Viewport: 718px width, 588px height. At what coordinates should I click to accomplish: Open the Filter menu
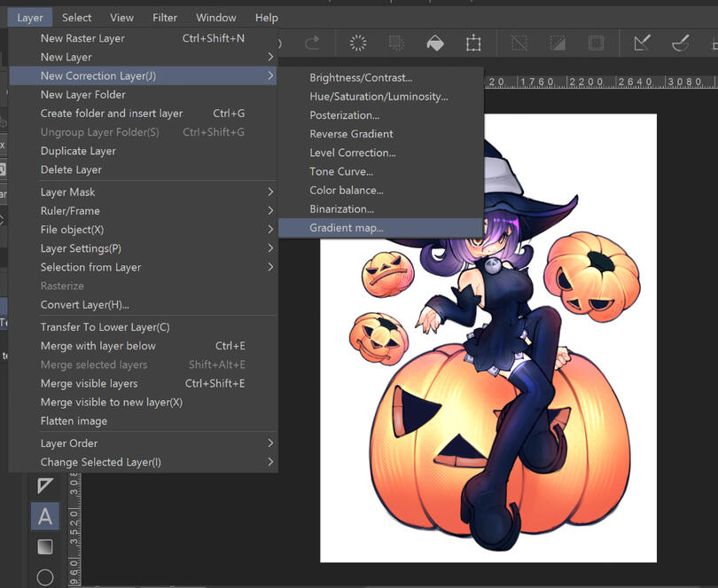[165, 17]
